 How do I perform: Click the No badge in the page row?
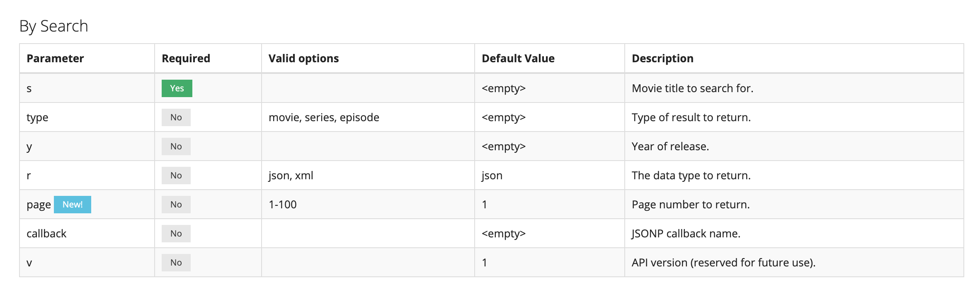[176, 205]
